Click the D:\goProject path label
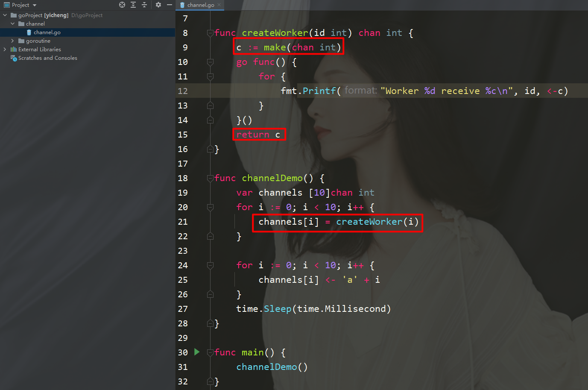Viewport: 588px width, 390px height. (x=87, y=15)
